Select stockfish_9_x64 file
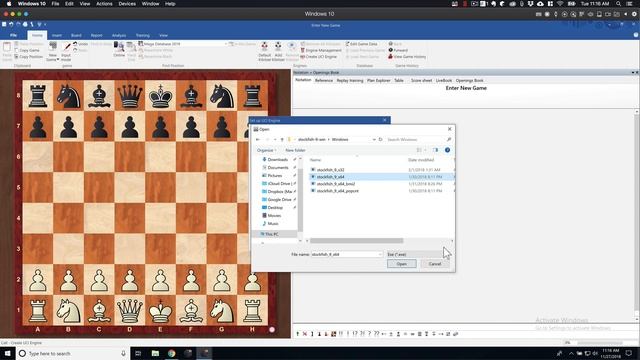640x360 pixels. (330, 177)
